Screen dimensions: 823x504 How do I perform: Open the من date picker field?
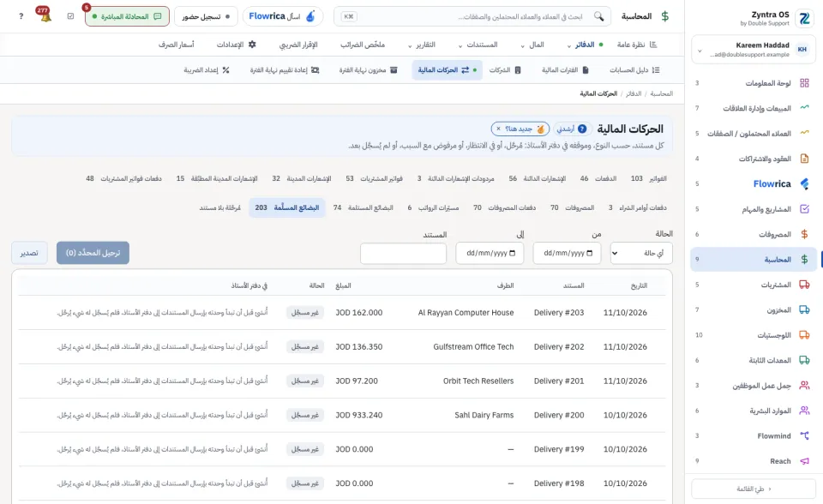point(567,253)
